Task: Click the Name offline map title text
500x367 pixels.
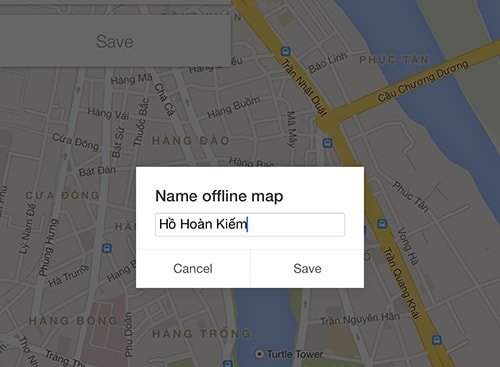Action: 219,196
